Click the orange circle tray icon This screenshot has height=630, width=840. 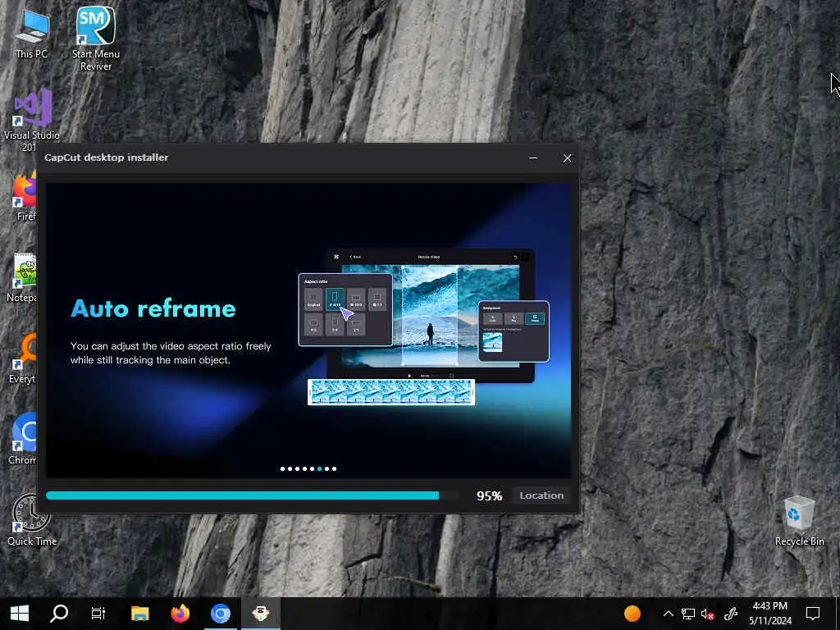point(632,614)
